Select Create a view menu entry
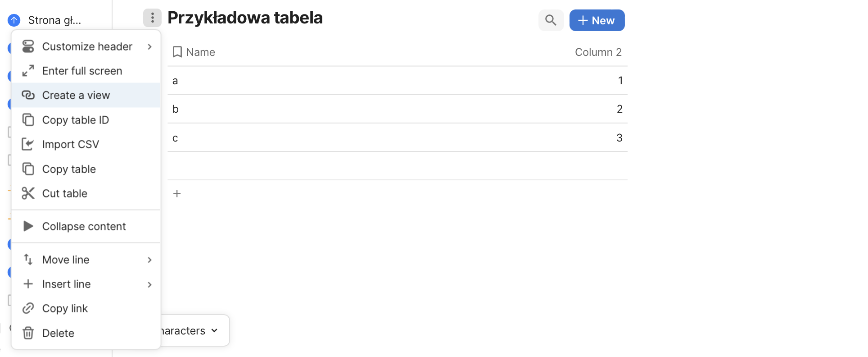This screenshot has width=868, height=357. 76,95
